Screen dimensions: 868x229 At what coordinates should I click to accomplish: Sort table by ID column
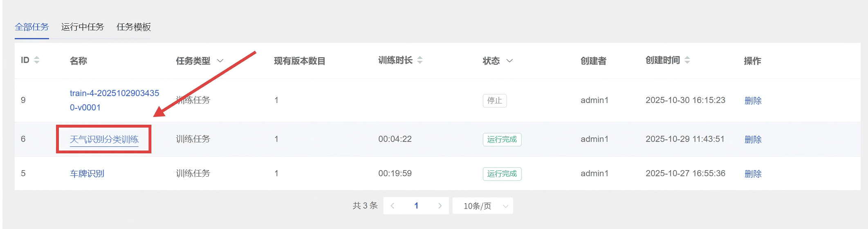click(36, 60)
